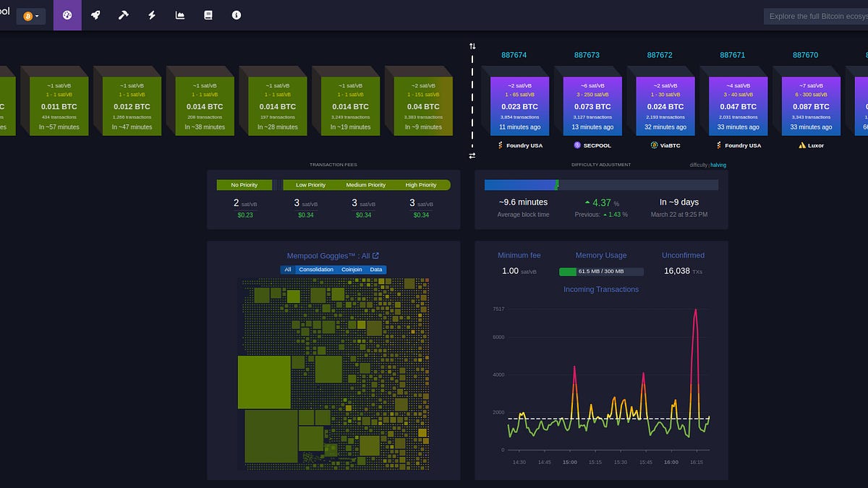The width and height of the screenshot is (868, 488).
Task: Click the external link icon beside Mempool Goggles
Action: (375, 255)
